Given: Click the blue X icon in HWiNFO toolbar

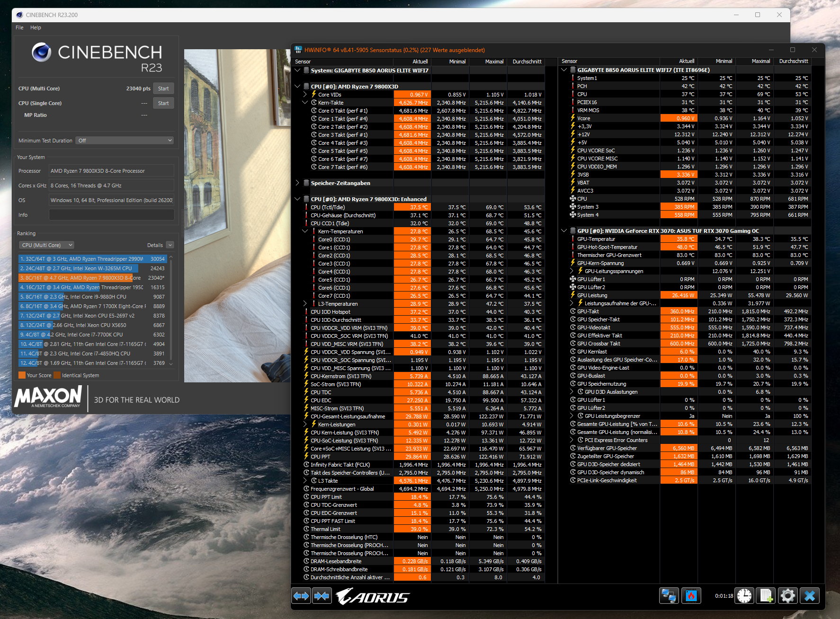Looking at the screenshot, I should (810, 596).
